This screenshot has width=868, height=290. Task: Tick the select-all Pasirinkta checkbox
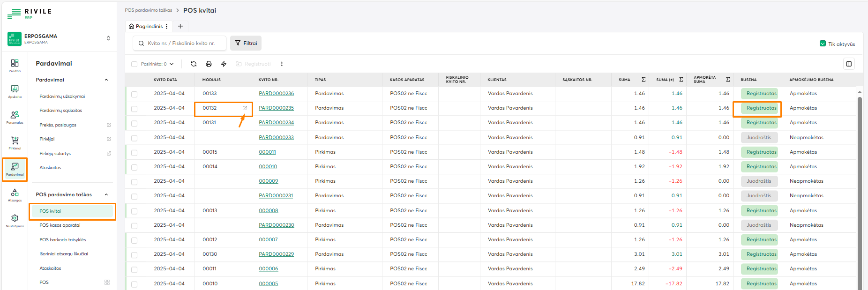(135, 64)
